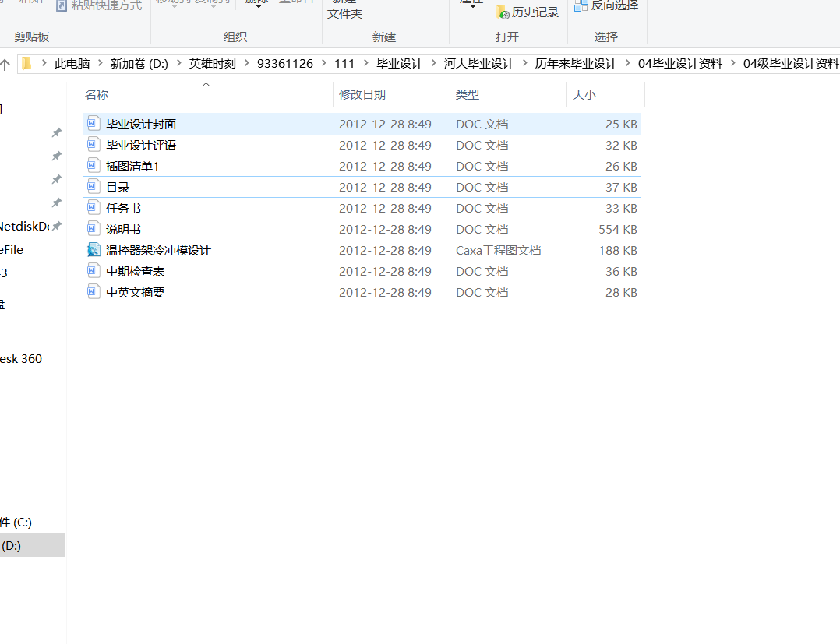
Task: Click Caxa工程图文档 type cell
Action: coord(498,250)
